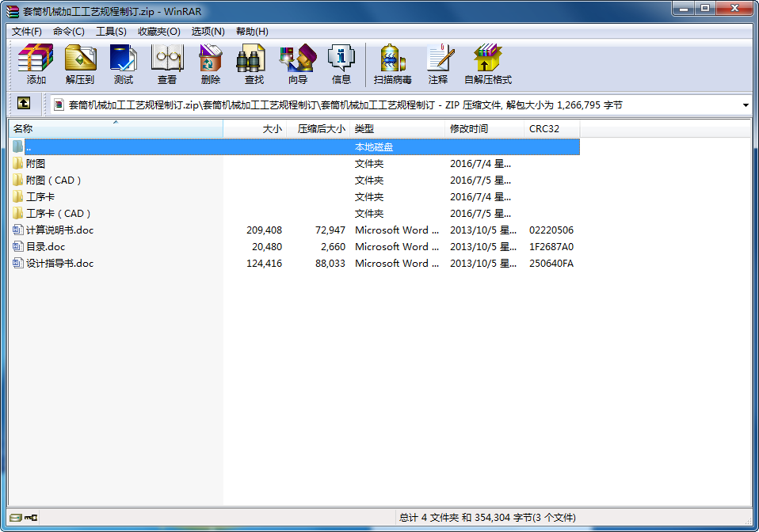Screen dimensions: 759x532
Task: Click the 查看 (View) toolbar icon
Action: pos(167,64)
